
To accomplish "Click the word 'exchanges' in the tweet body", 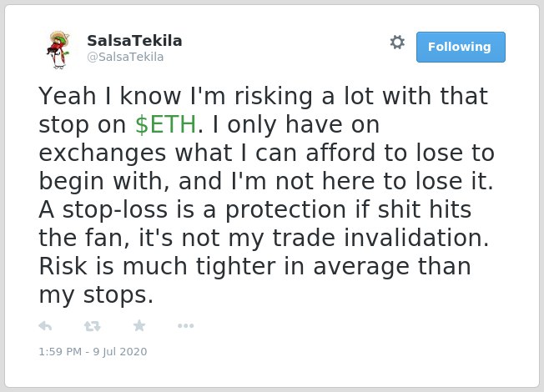I will tap(103, 153).
